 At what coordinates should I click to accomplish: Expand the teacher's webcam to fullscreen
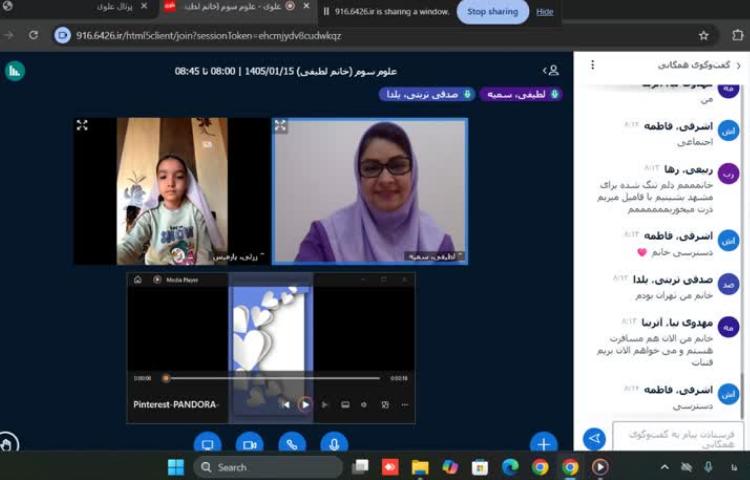[x=280, y=126]
